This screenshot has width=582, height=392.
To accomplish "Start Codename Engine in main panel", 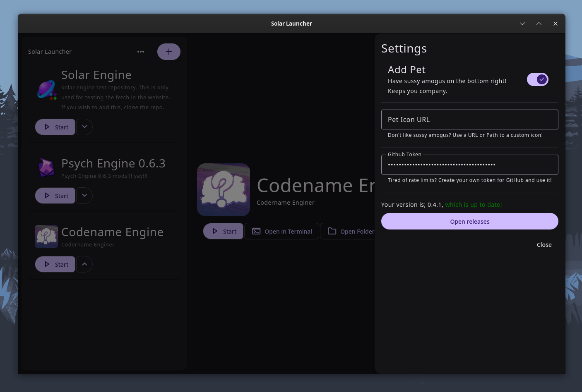I will [223, 231].
